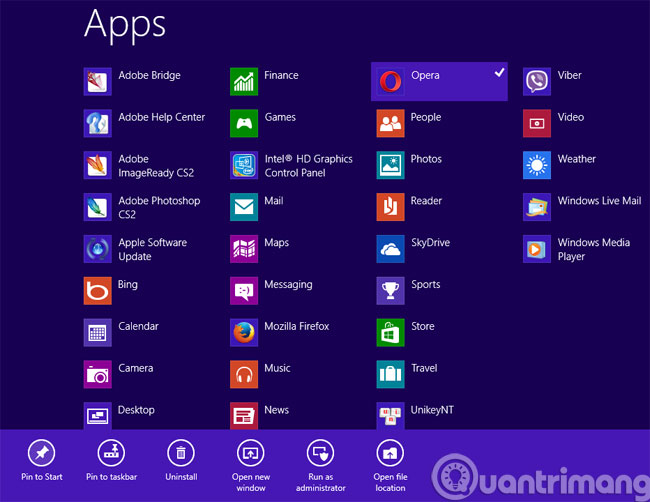Choose Run as administrator command
650x502 pixels.
coord(320,466)
